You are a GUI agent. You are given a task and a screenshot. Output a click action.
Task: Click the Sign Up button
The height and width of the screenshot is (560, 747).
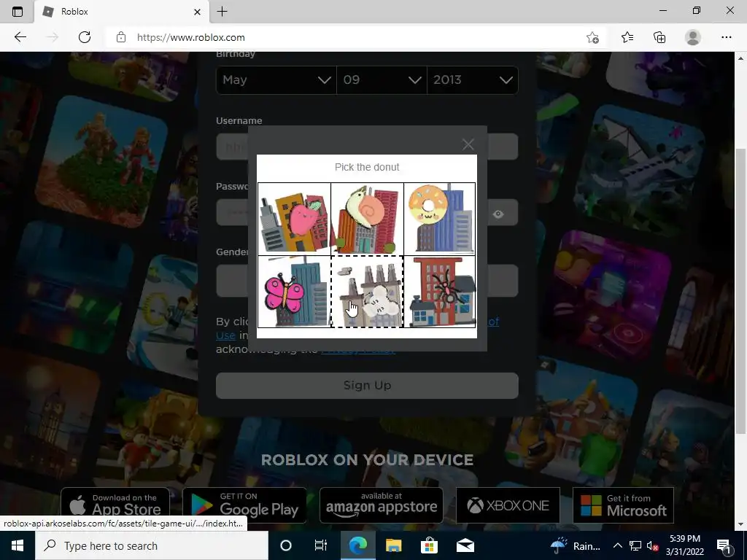coord(367,385)
